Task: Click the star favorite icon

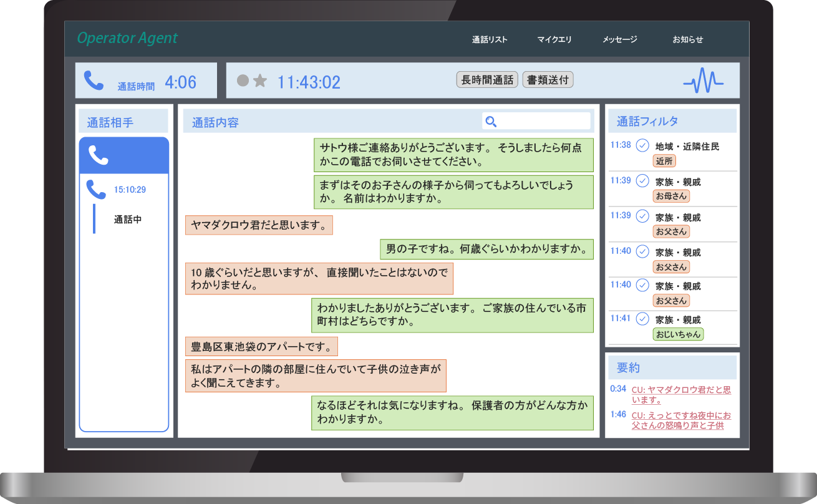Action: coord(260,81)
